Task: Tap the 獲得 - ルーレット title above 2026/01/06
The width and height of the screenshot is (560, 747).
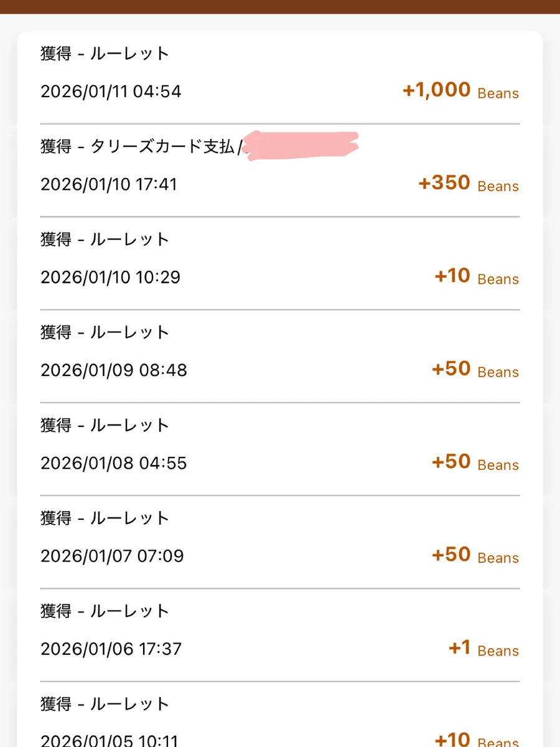Action: tap(105, 611)
